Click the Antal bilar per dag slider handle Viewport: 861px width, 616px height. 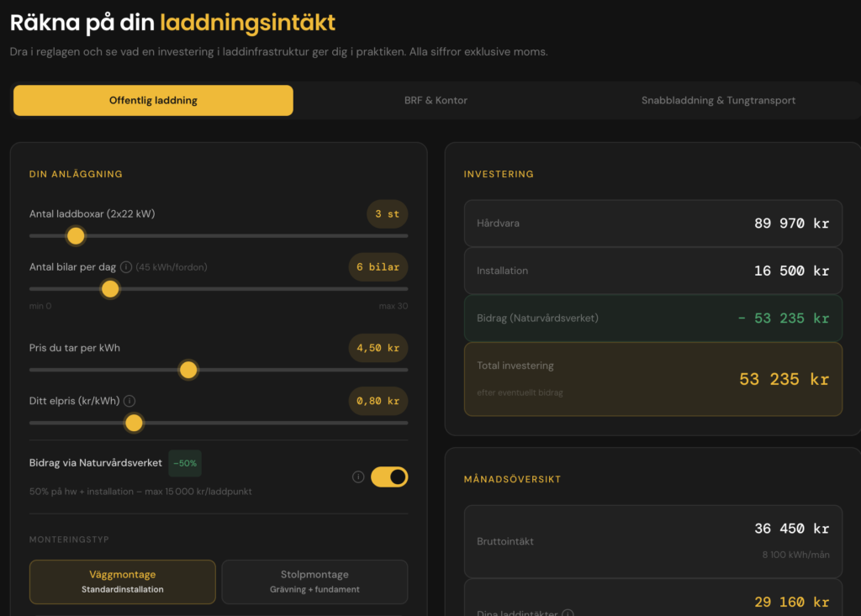pos(110,289)
